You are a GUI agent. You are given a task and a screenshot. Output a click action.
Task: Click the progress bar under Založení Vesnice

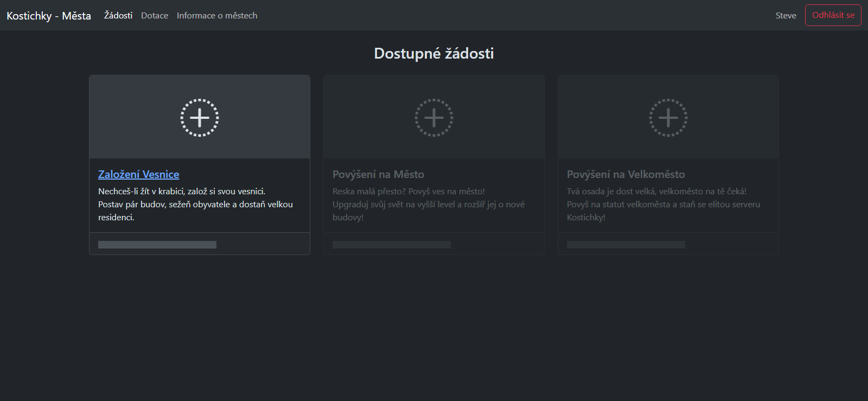click(157, 245)
